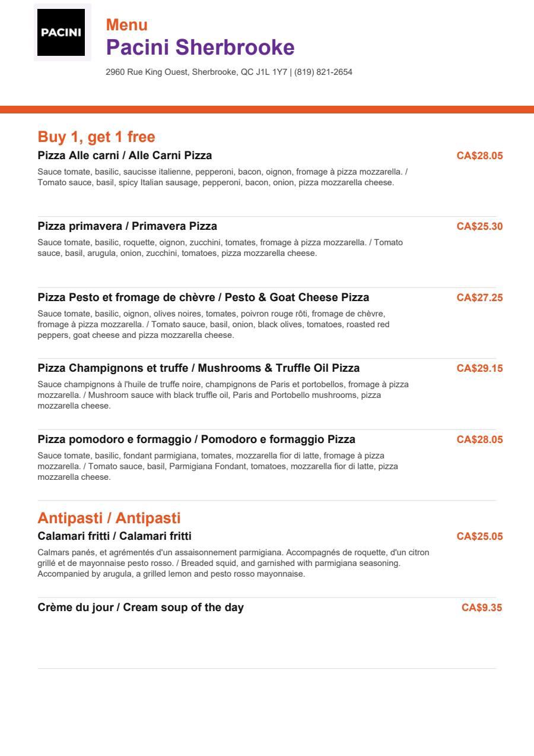Image resolution: width=534 pixels, height=756 pixels.
Task: Click the CA$25.05 price
Action: [479, 537]
